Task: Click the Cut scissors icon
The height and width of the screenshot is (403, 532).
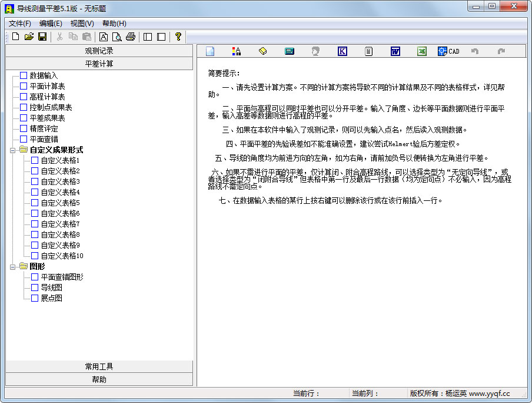Action: [x=59, y=37]
